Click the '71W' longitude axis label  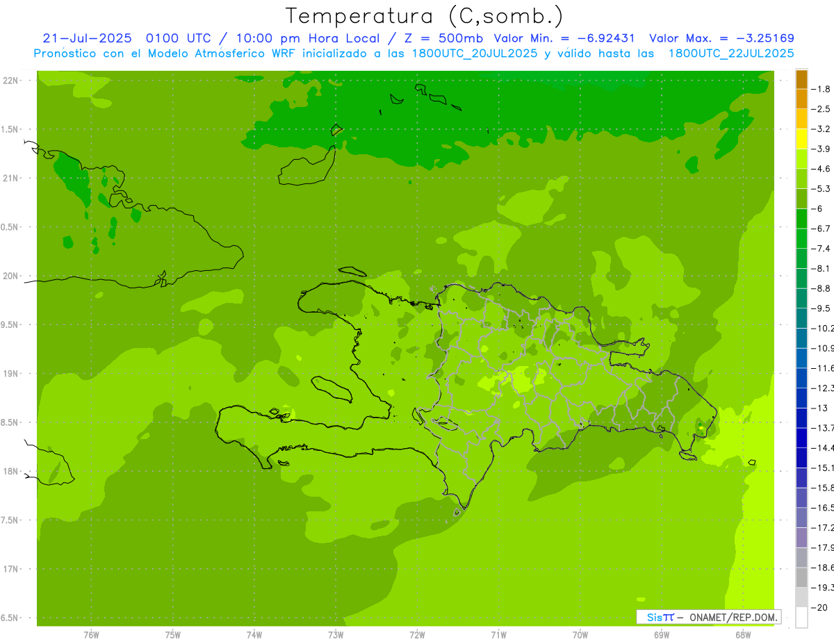(x=498, y=635)
